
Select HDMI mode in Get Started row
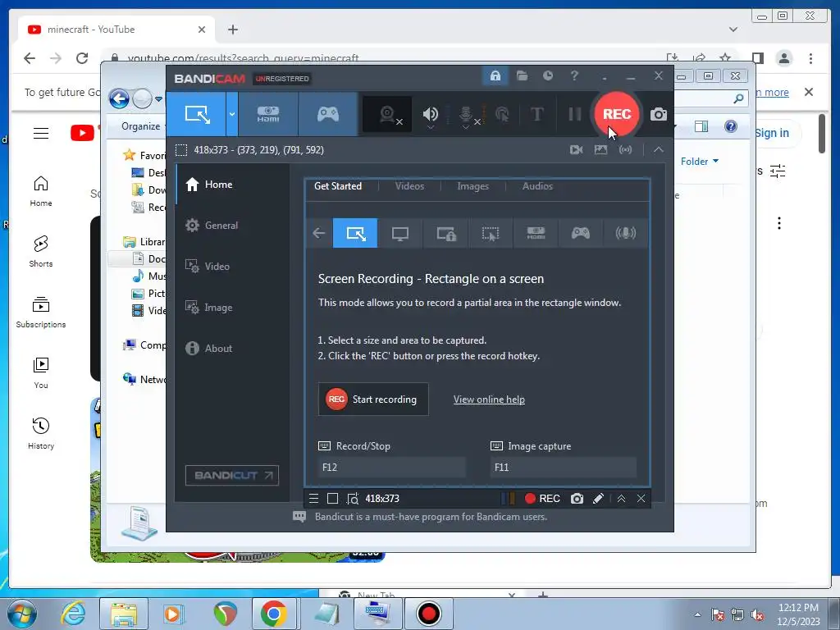[x=536, y=233]
